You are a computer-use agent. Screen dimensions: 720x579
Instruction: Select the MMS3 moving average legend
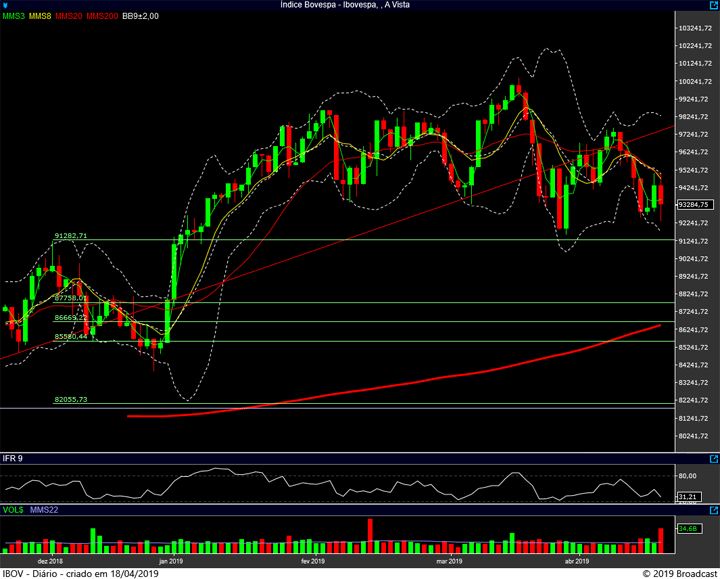pyautogui.click(x=14, y=17)
